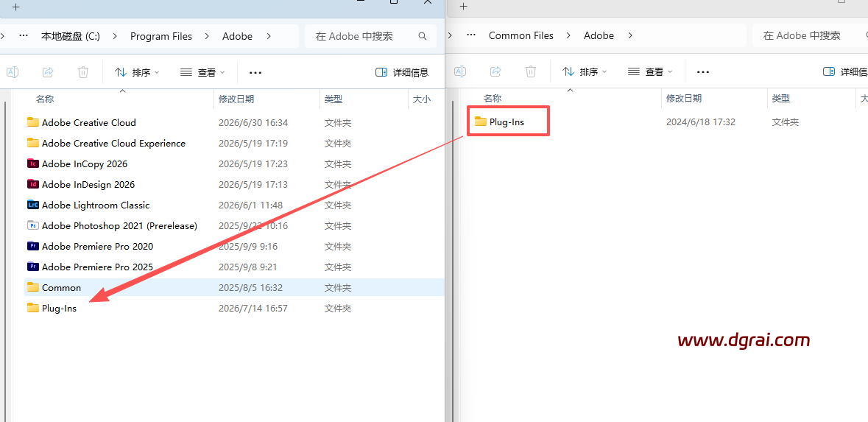Select the Adobe Lightroom Classic icon
Viewport: 868px width, 422px height.
(33, 205)
